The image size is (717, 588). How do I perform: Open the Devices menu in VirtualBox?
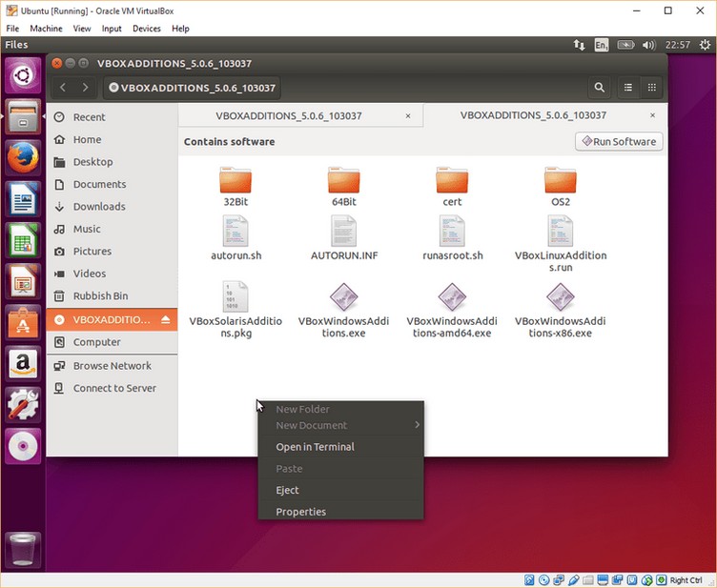tap(147, 29)
